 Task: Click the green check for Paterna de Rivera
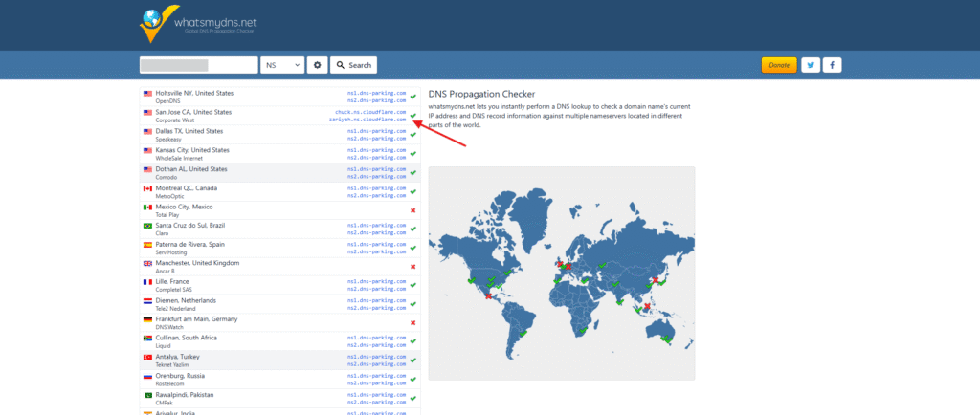coord(412,248)
